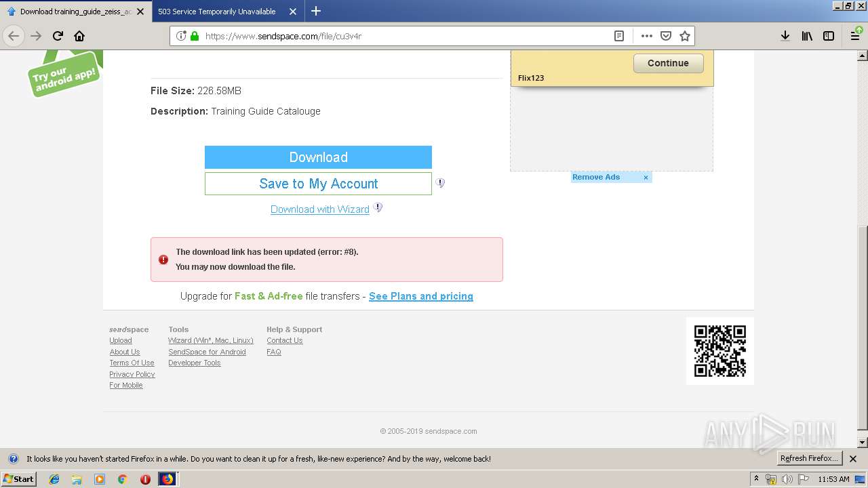This screenshot has width=868, height=488.
Task: Click Save to My Account button
Action: [318, 184]
